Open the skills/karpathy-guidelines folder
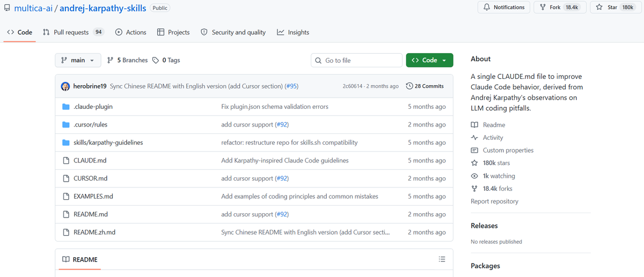Image resolution: width=644 pixels, height=277 pixels. [x=108, y=143]
